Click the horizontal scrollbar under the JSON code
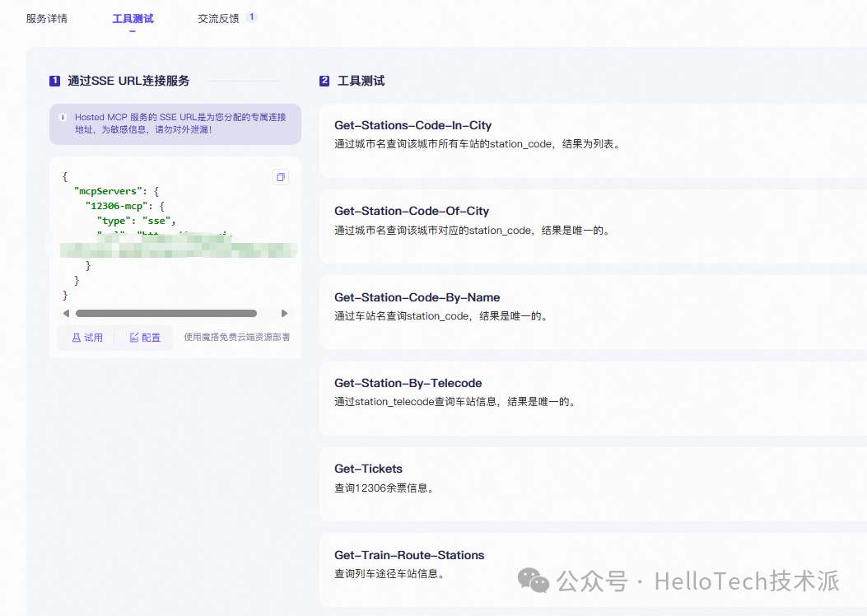867x616 pixels. pyautogui.click(x=165, y=313)
